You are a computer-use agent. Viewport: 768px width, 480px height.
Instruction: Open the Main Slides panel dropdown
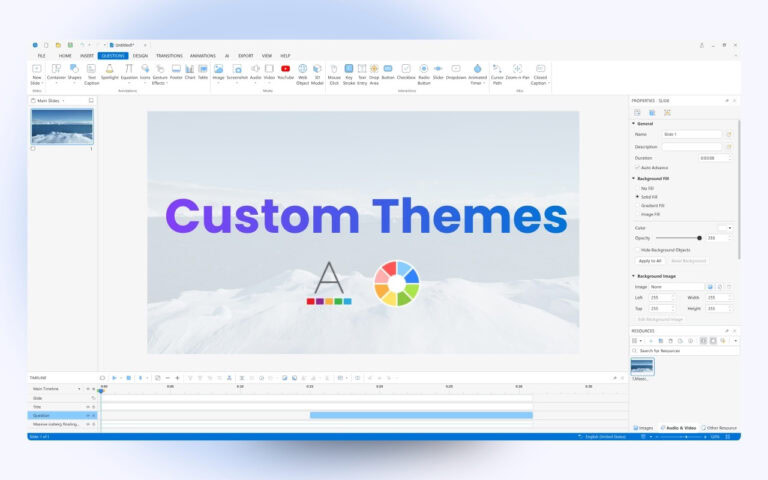tap(63, 101)
